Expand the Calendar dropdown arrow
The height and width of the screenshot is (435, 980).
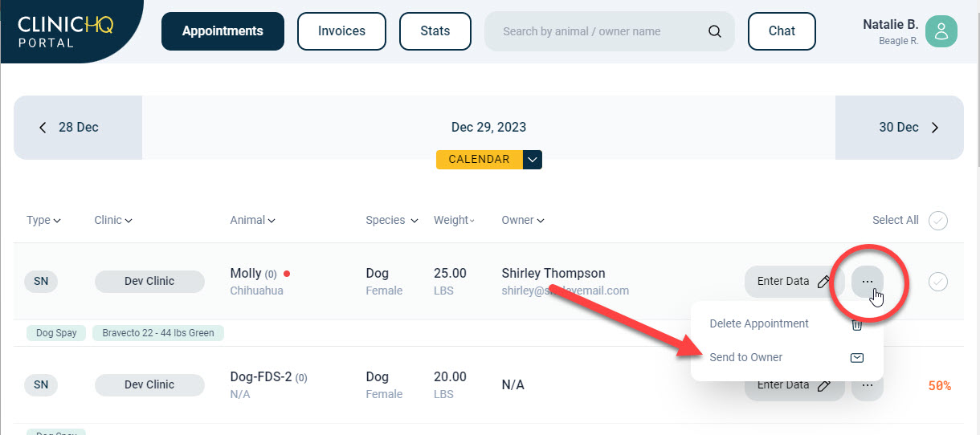pos(533,160)
